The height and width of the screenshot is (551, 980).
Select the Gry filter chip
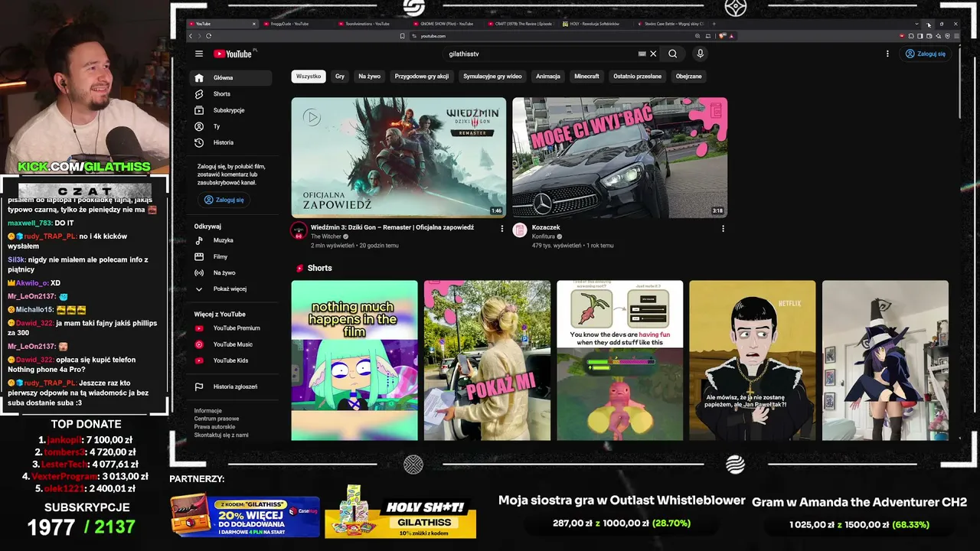tap(340, 77)
